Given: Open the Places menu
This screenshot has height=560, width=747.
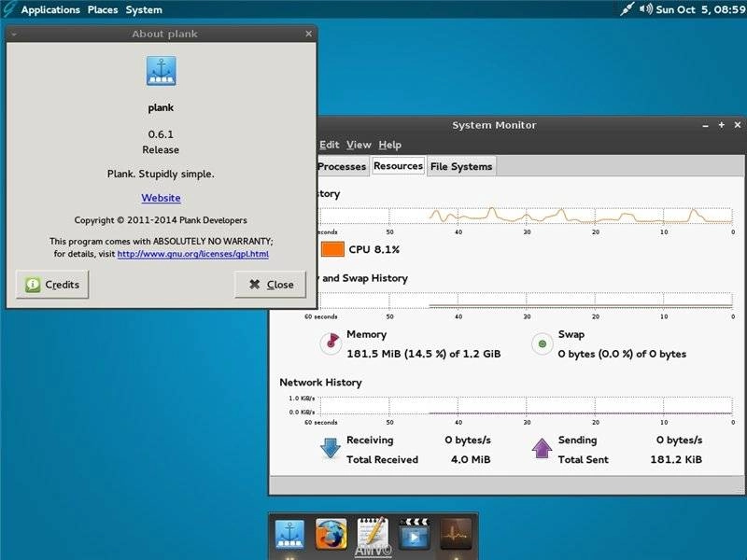Looking at the screenshot, I should [103, 9].
